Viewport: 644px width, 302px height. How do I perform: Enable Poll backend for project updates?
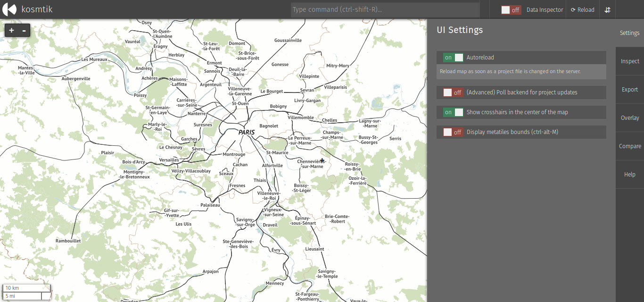pyautogui.click(x=453, y=92)
